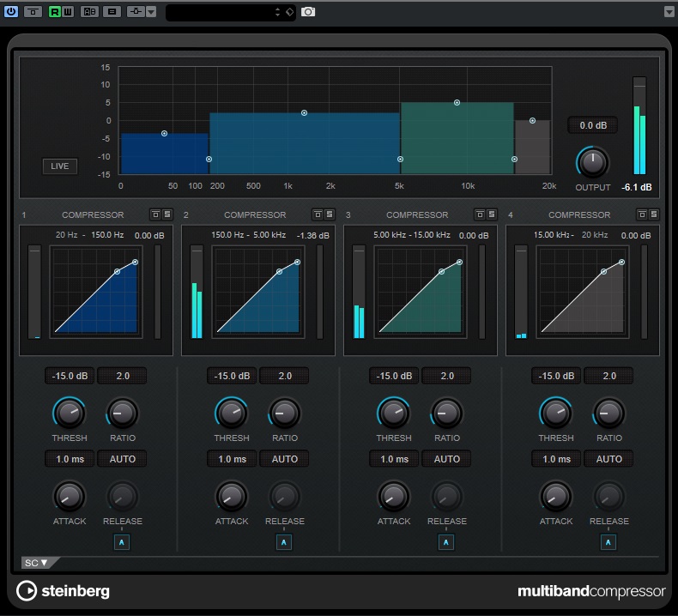The image size is (678, 616).
Task: Click the band 2 gain handle in frequency display
Action: 305,113
